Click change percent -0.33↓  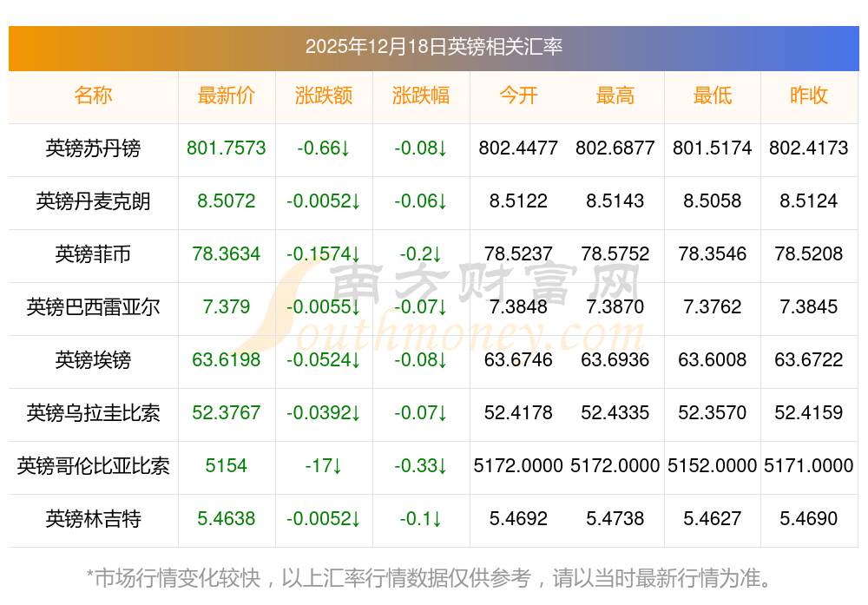[421, 465]
